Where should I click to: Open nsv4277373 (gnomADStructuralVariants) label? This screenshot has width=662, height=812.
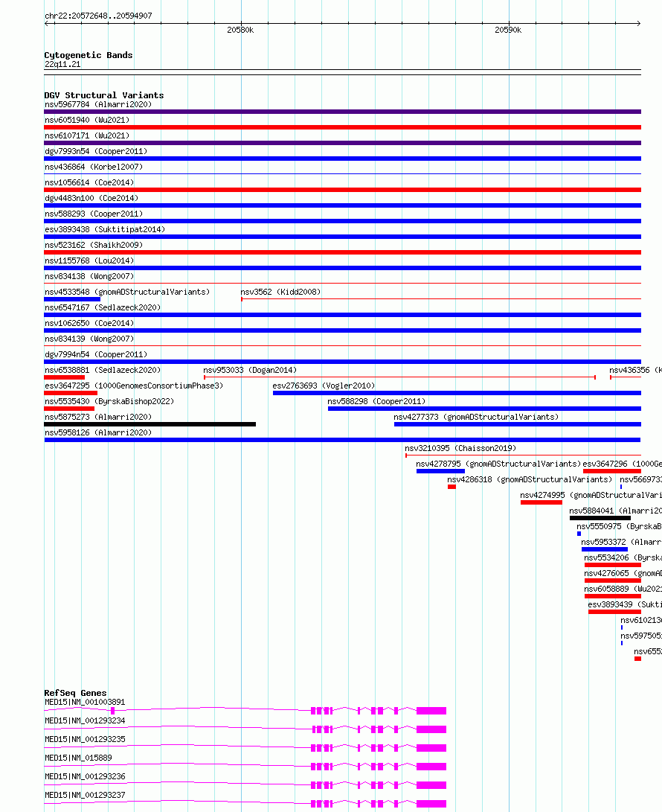[x=476, y=417]
